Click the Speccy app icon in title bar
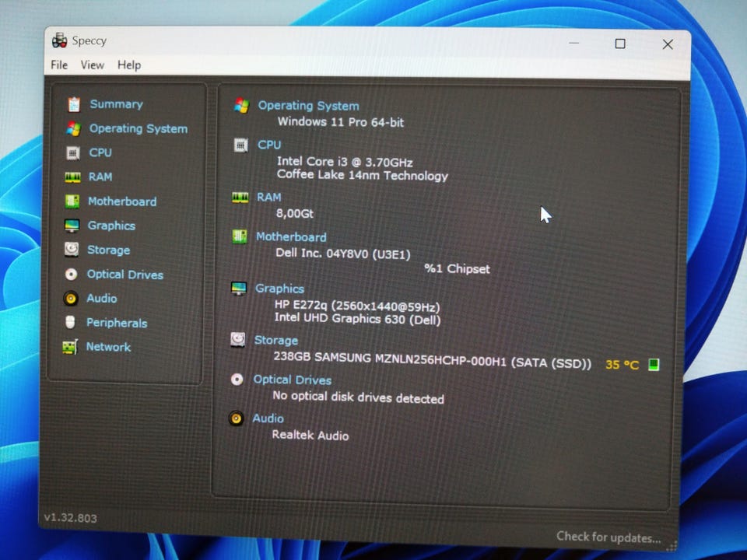 pos(60,40)
